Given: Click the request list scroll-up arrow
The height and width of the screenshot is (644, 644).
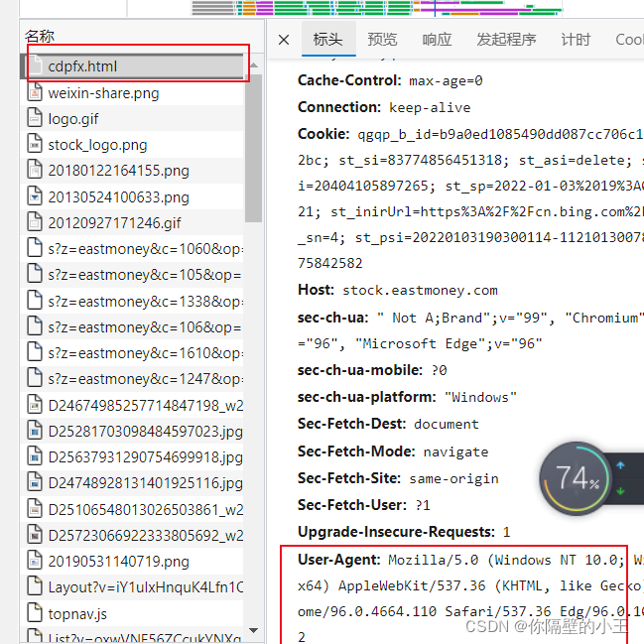Looking at the screenshot, I should (x=254, y=65).
